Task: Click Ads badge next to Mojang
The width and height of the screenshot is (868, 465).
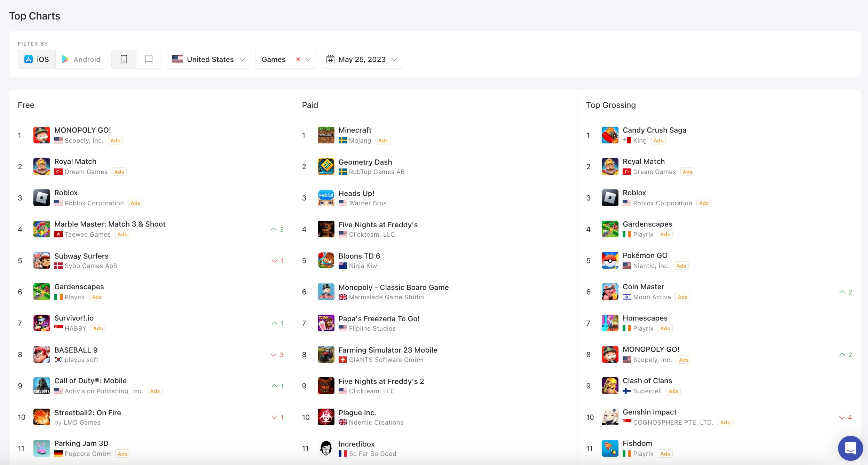Action: [383, 140]
